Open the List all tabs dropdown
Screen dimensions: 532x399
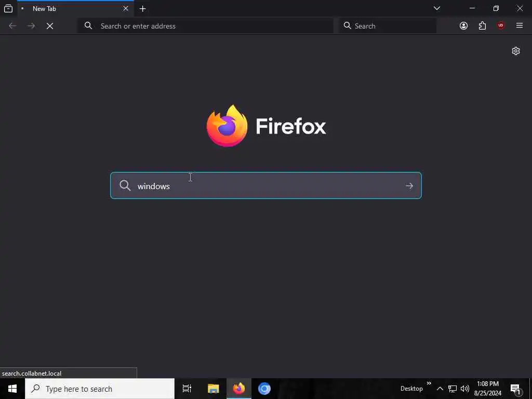pyautogui.click(x=436, y=8)
